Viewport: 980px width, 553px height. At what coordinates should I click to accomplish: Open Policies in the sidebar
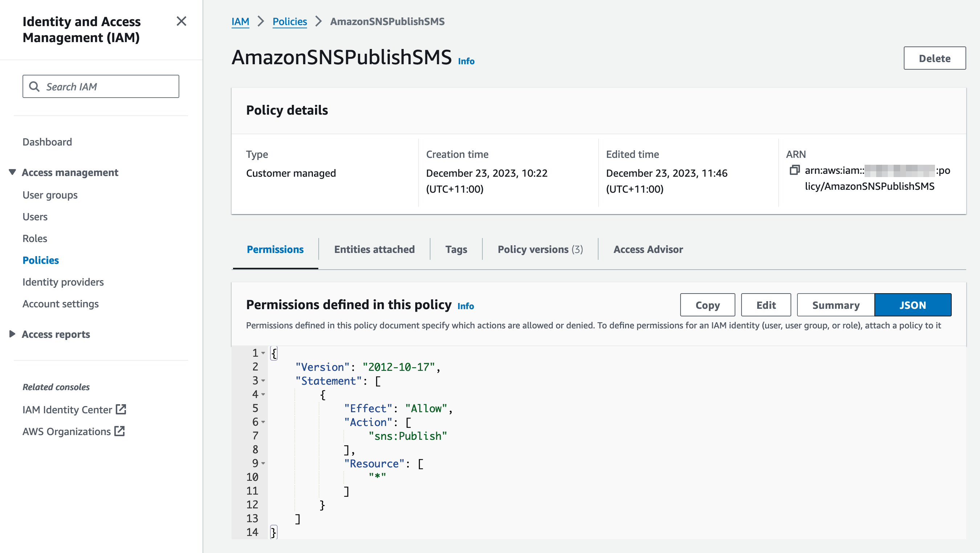pos(41,260)
